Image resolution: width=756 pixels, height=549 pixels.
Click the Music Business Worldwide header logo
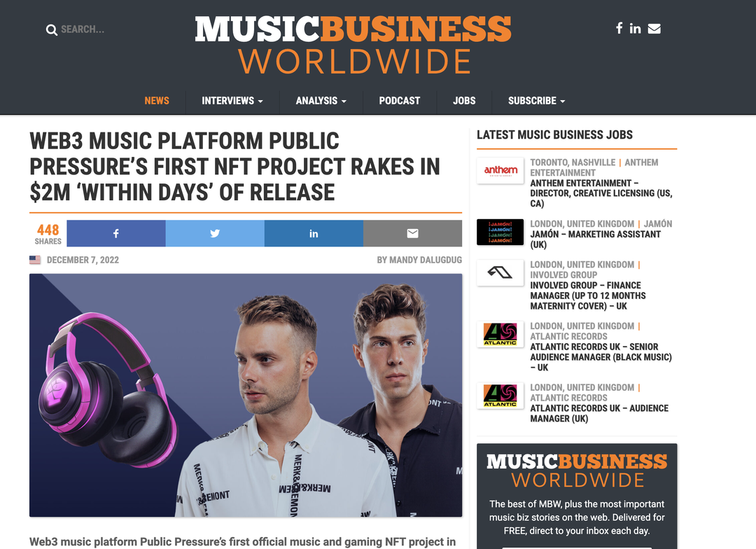(353, 44)
